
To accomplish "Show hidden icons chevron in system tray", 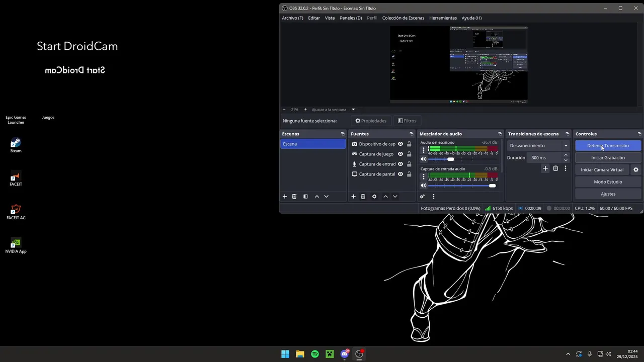I will click(x=568, y=354).
